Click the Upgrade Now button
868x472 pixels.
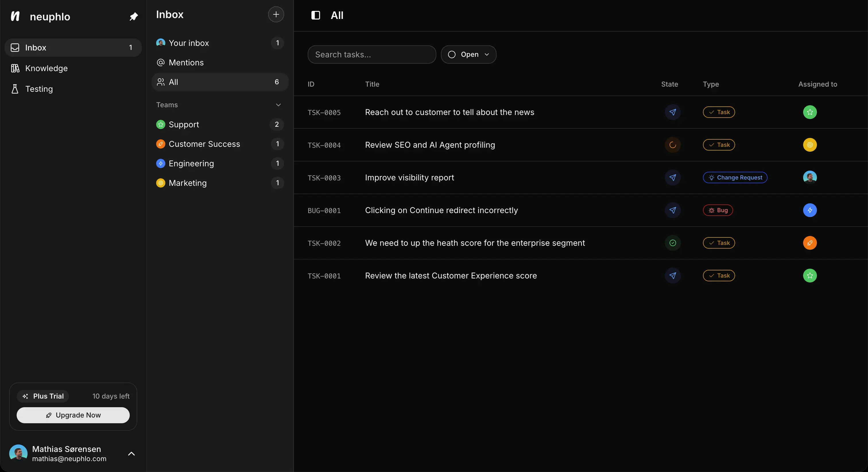coord(73,415)
